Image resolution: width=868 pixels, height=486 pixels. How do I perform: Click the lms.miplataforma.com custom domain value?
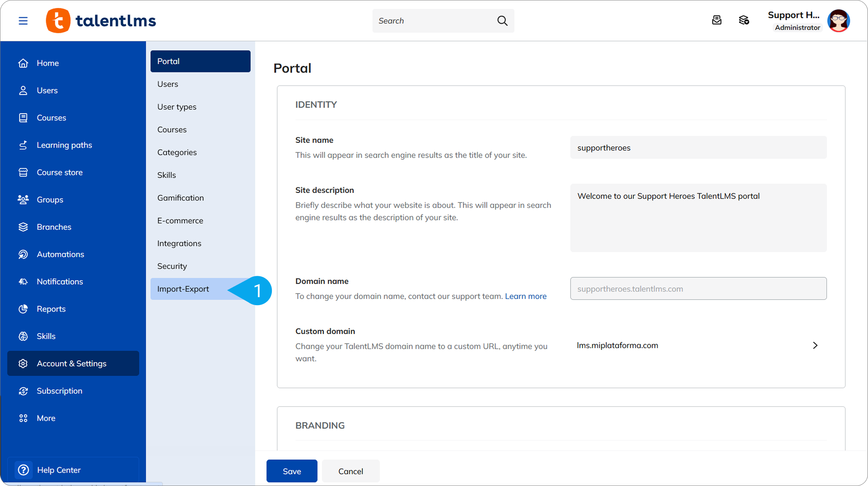tap(617, 345)
